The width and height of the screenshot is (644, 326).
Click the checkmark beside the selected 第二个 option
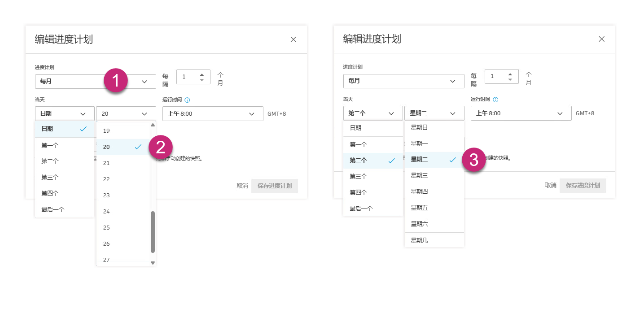pos(391,160)
